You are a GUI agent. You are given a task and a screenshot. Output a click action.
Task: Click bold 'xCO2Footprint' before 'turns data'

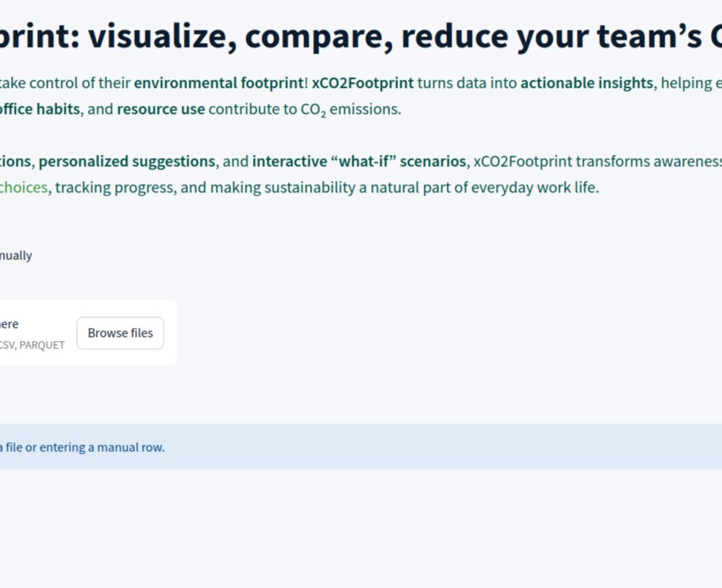pyautogui.click(x=362, y=83)
